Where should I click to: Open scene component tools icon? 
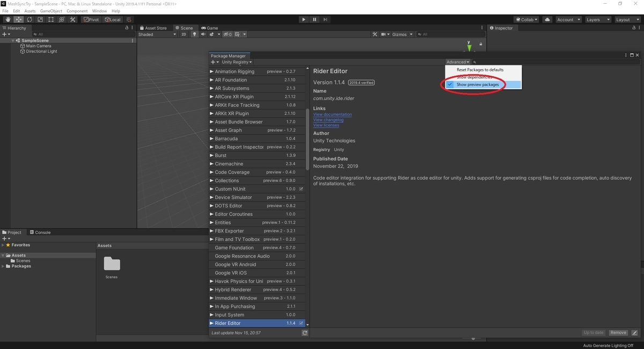(375, 34)
